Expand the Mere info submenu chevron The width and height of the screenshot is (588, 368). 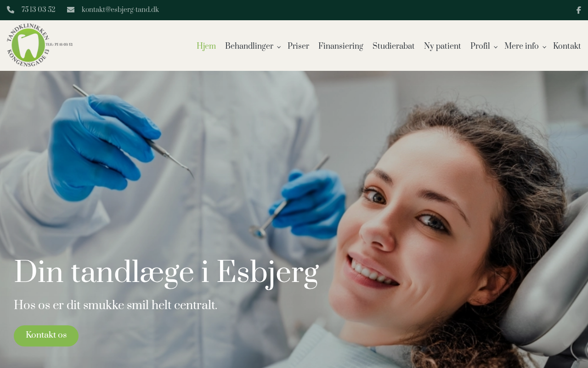tap(544, 47)
